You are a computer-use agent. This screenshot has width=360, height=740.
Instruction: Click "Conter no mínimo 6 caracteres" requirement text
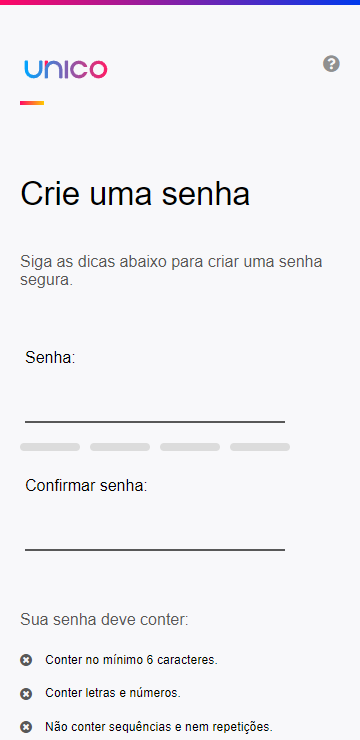(x=131, y=660)
